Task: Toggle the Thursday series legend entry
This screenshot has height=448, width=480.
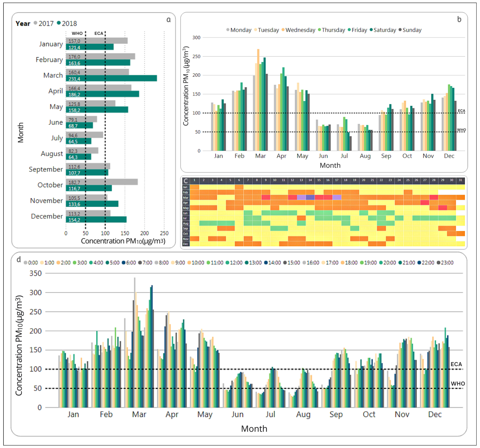Action: (333, 30)
